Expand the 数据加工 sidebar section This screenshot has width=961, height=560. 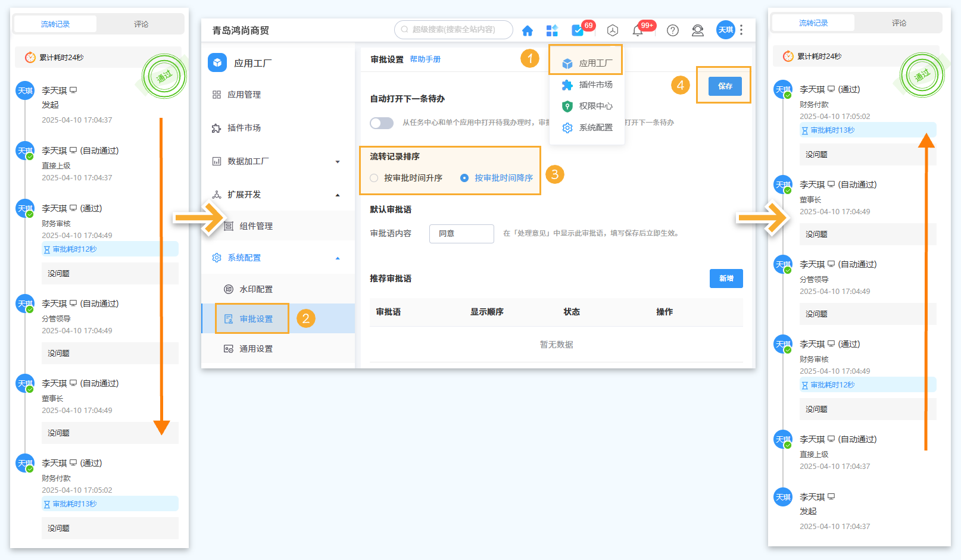(x=338, y=161)
